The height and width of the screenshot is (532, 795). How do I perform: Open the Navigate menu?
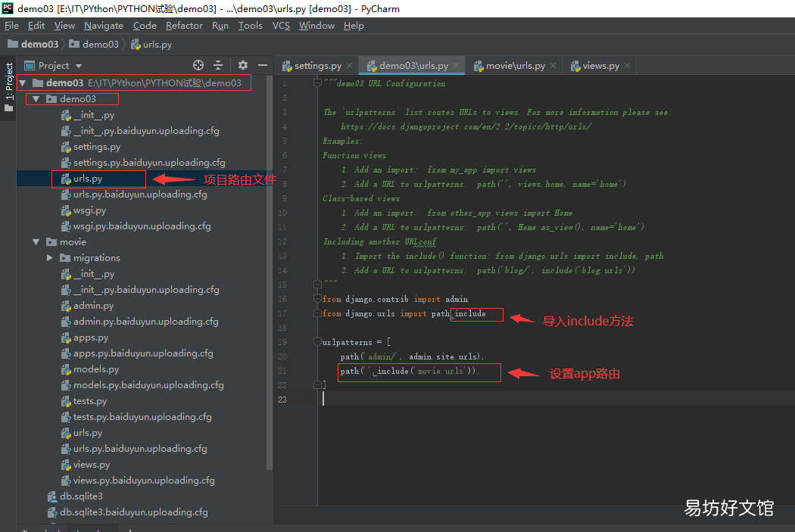104,25
